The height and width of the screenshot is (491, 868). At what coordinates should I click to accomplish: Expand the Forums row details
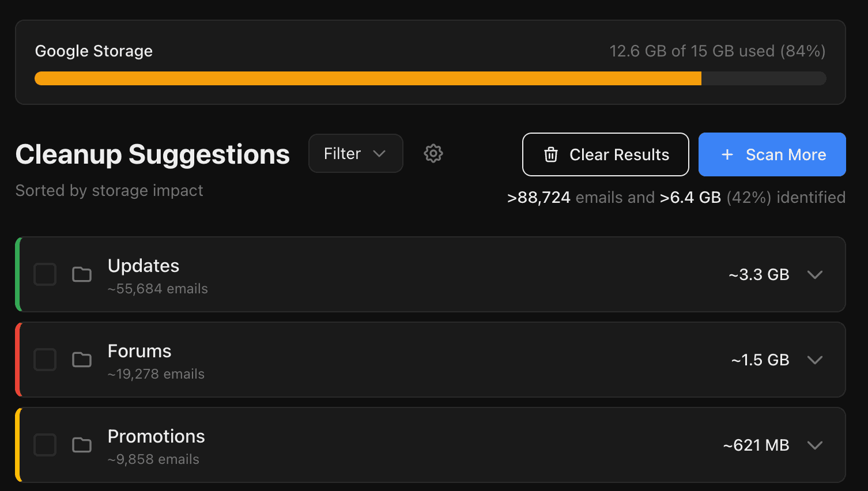[x=815, y=360]
